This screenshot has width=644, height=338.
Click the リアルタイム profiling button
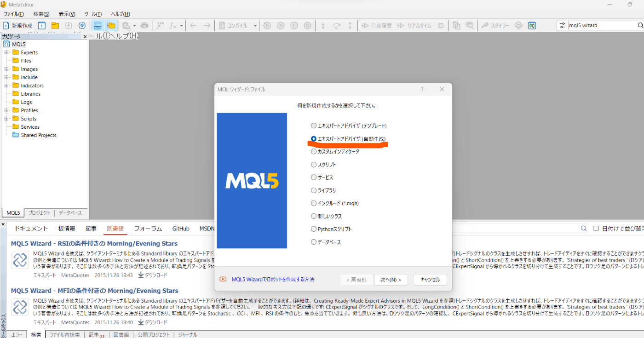(x=414, y=26)
